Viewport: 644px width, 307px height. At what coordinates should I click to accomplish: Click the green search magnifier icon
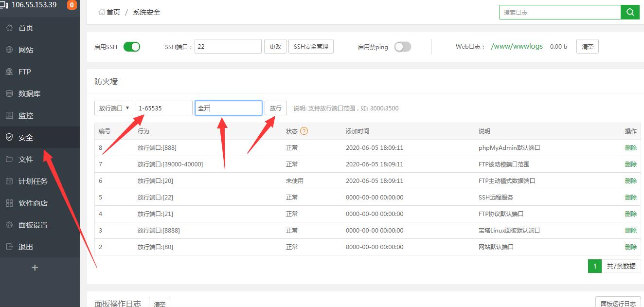tap(630, 12)
